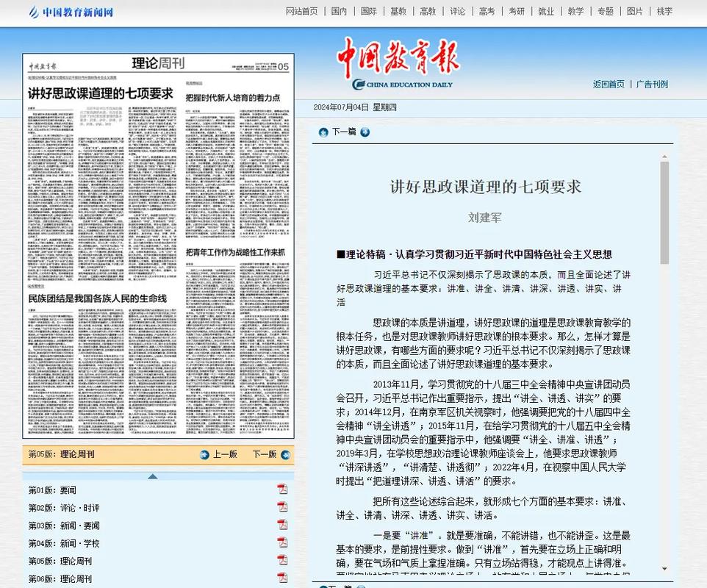Open the PDF icon beside 第03版:新闻·要闻
This screenshot has height=588, width=707.
[x=282, y=524]
